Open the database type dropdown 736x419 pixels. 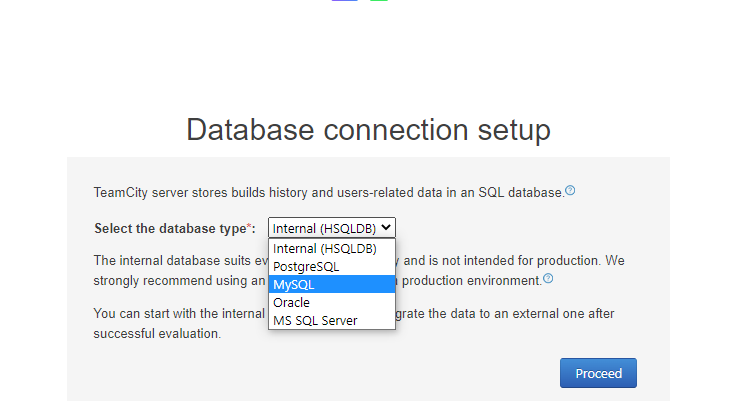(332, 228)
